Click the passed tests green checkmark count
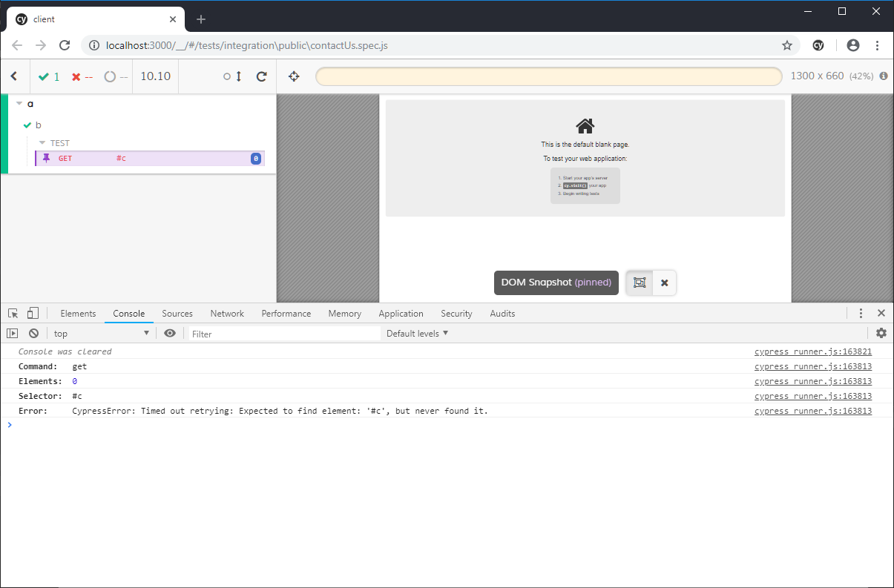 click(x=49, y=76)
